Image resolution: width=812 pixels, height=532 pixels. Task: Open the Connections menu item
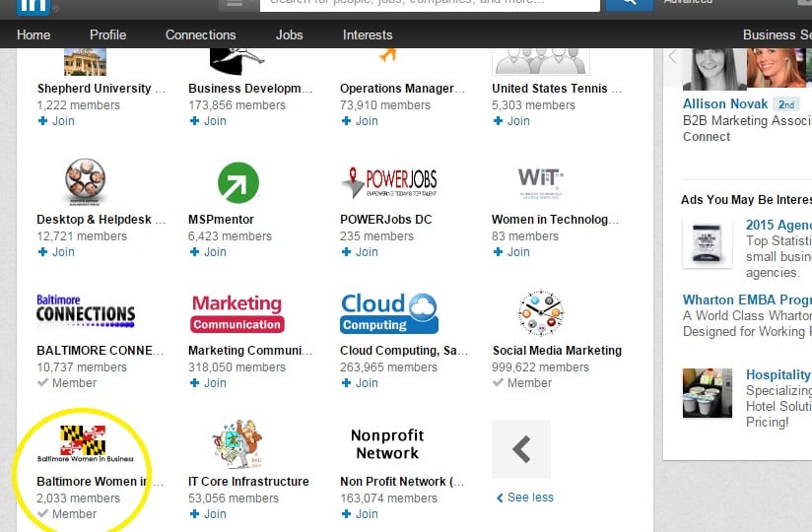pos(200,34)
